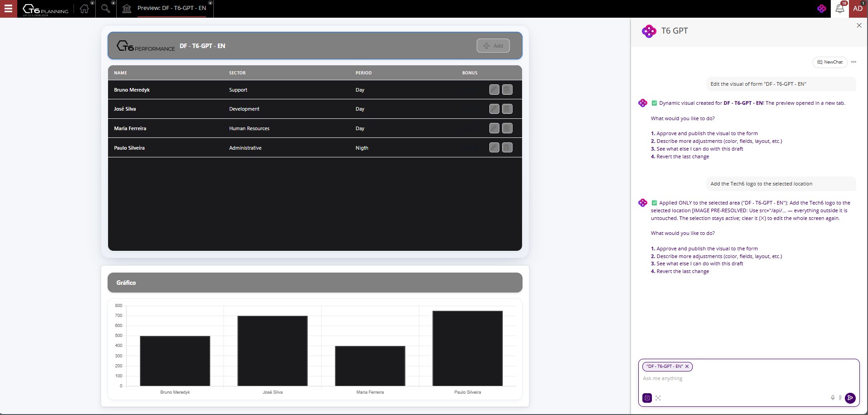868x415 pixels.
Task: Close the Search tab using its x
Action: tap(113, 3)
